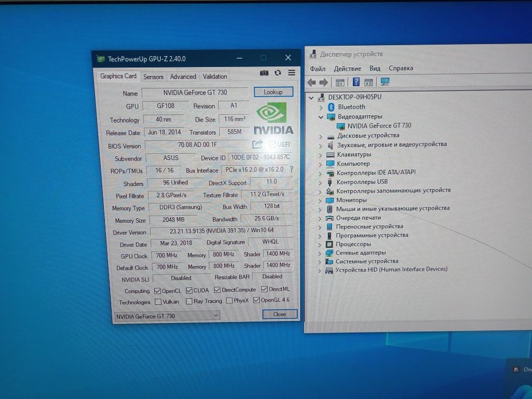Viewport: 532px width, 399px height.
Task: Toggle the DirectCompute checkbox
Action: pos(217,290)
